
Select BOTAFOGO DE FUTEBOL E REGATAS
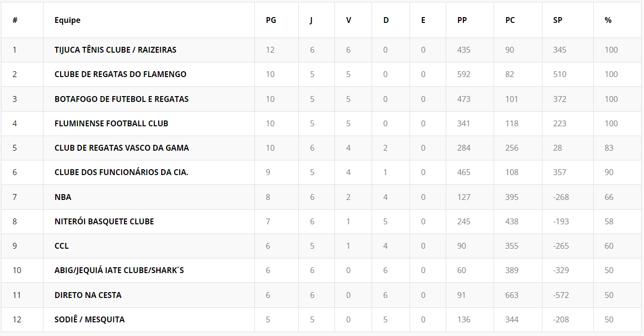point(121,99)
